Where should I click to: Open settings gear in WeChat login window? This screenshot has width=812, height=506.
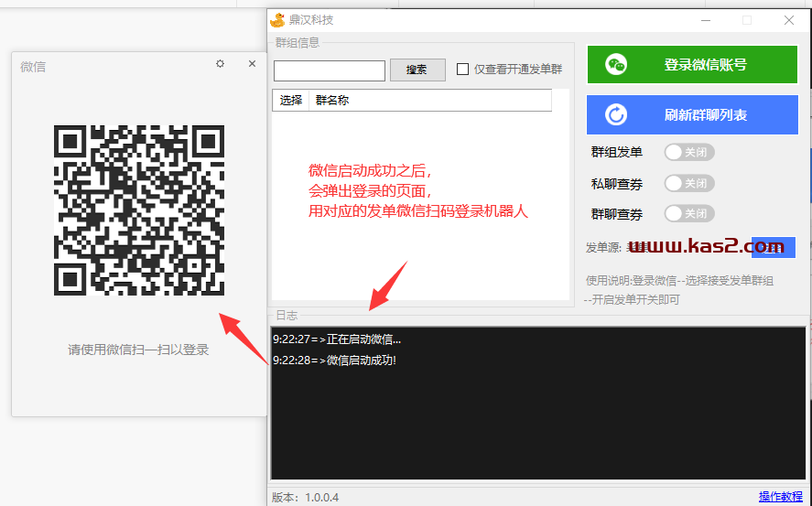click(220, 64)
